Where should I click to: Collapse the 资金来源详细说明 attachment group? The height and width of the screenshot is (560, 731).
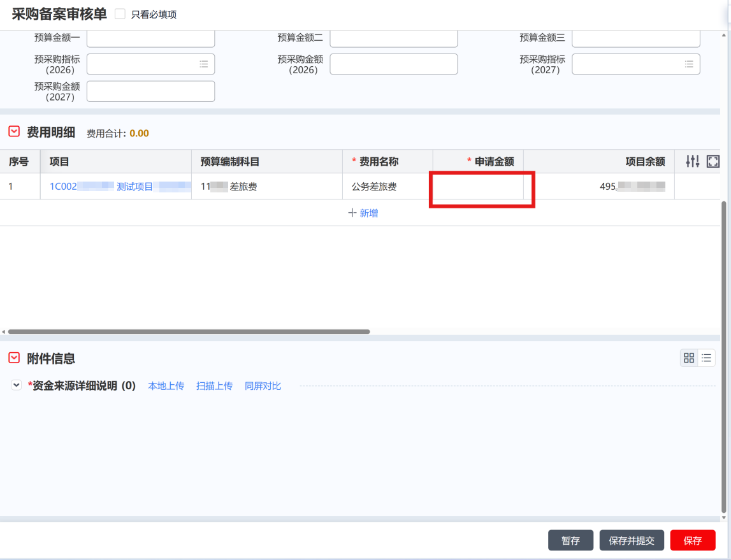click(17, 385)
